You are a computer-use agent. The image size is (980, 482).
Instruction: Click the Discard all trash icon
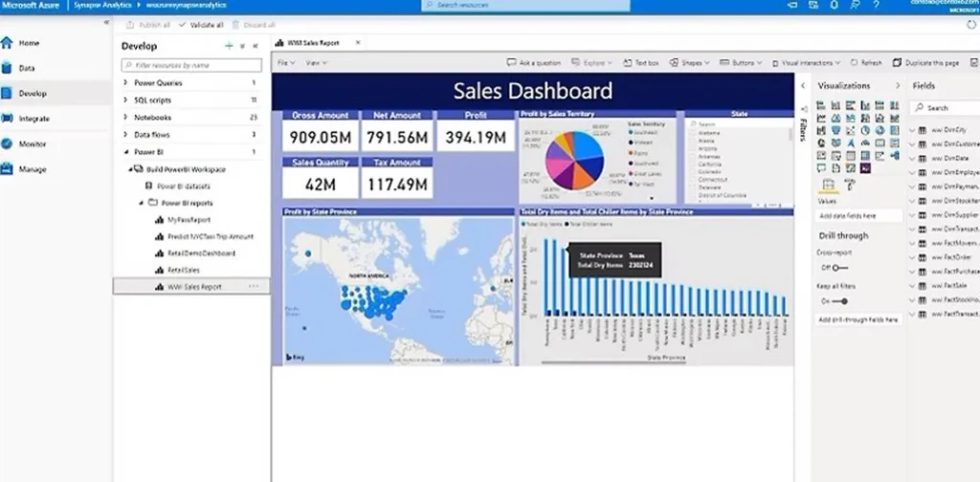(x=235, y=25)
